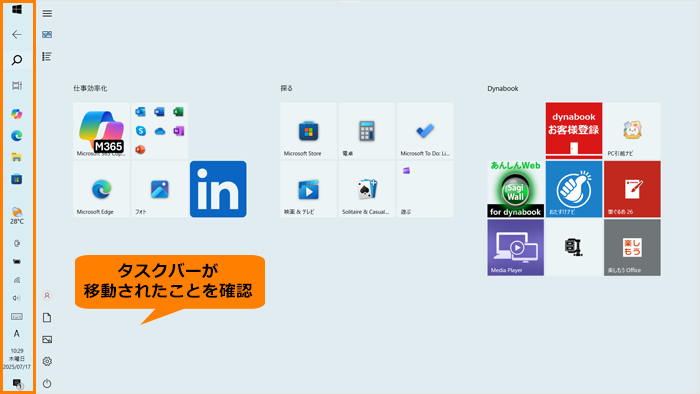This screenshot has width=700, height=394.
Task: Open the Office apps folder tile
Action: coord(160,131)
